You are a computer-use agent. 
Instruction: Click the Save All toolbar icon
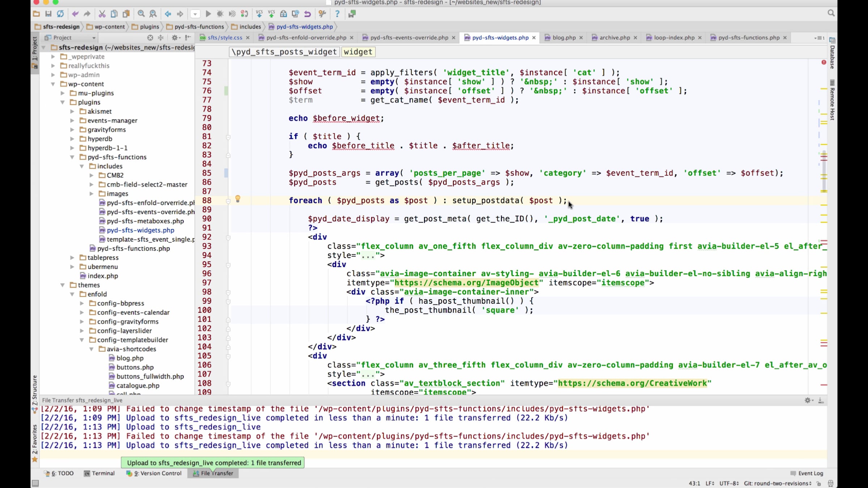(x=48, y=14)
